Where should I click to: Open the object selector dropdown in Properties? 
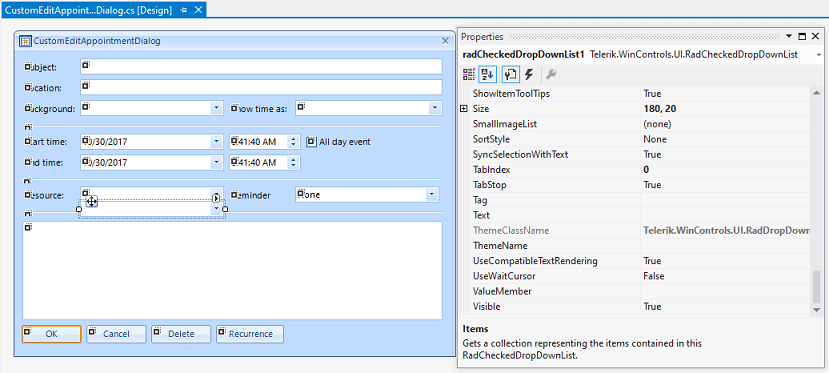tap(819, 55)
